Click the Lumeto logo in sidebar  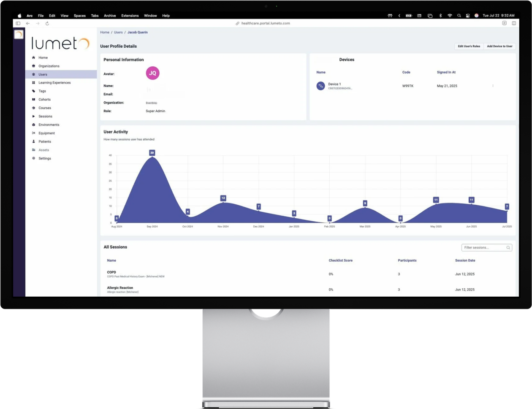coord(60,43)
